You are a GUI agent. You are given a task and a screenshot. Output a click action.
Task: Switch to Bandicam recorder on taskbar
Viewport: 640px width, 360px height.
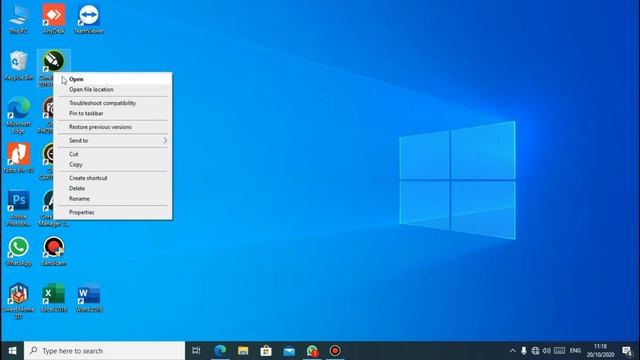click(x=335, y=351)
